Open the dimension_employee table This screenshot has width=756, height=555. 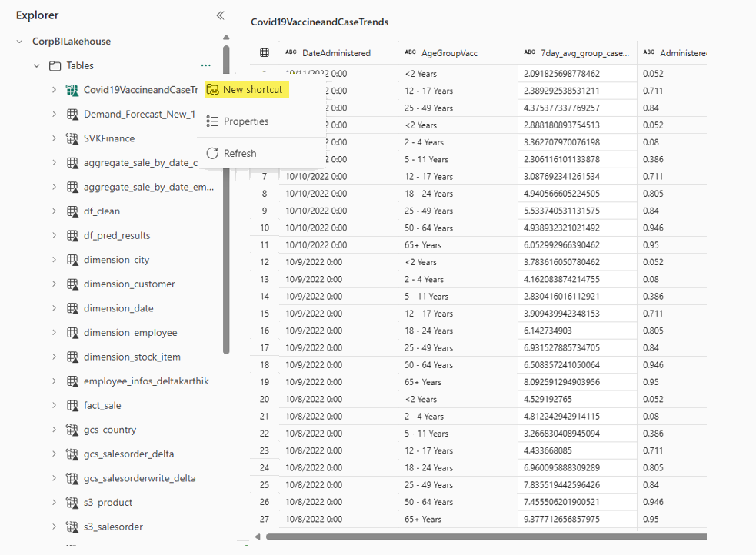130,333
